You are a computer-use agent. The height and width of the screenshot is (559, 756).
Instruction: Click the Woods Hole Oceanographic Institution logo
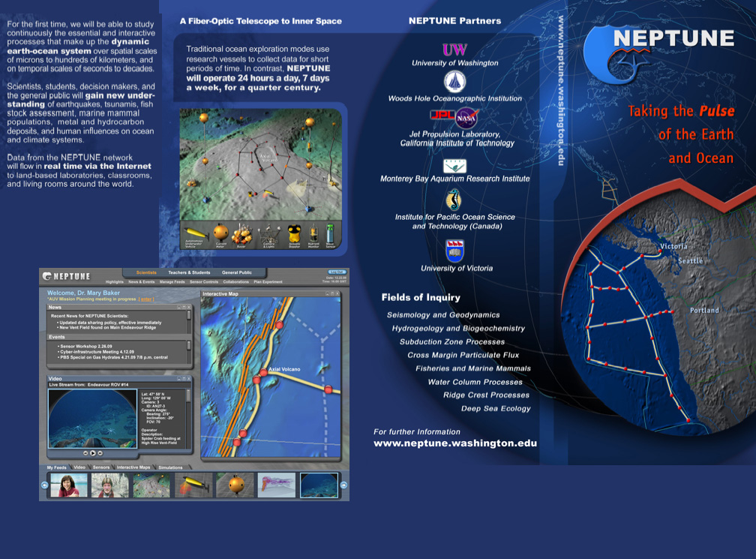pos(454,82)
